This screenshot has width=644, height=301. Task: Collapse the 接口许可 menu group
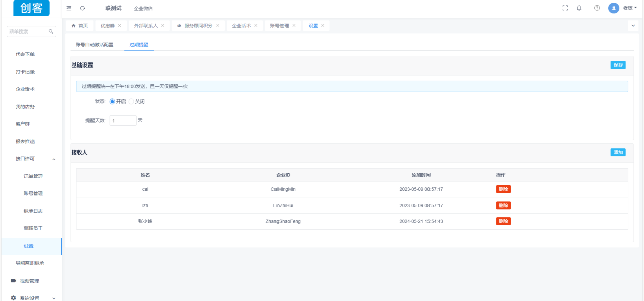click(x=54, y=159)
